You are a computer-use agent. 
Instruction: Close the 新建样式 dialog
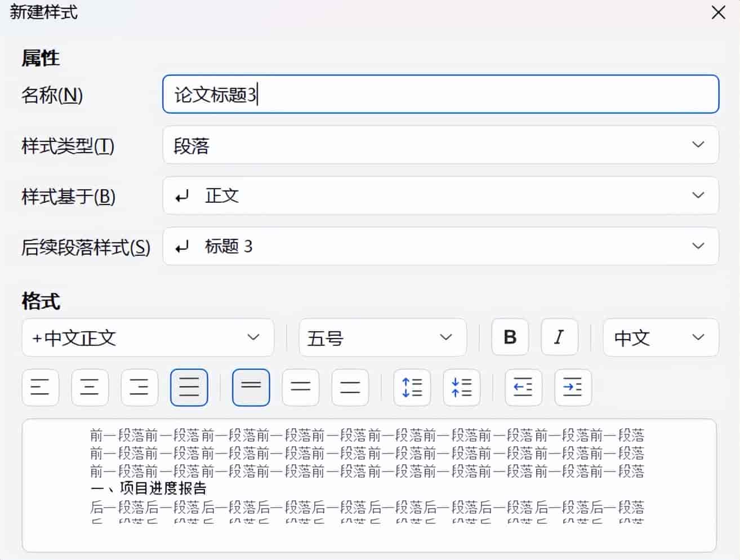point(719,12)
